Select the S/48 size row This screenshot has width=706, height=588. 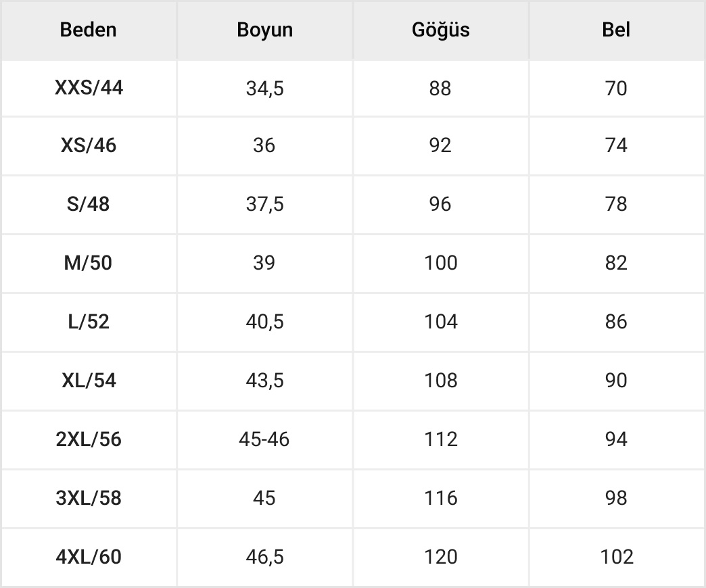point(89,204)
